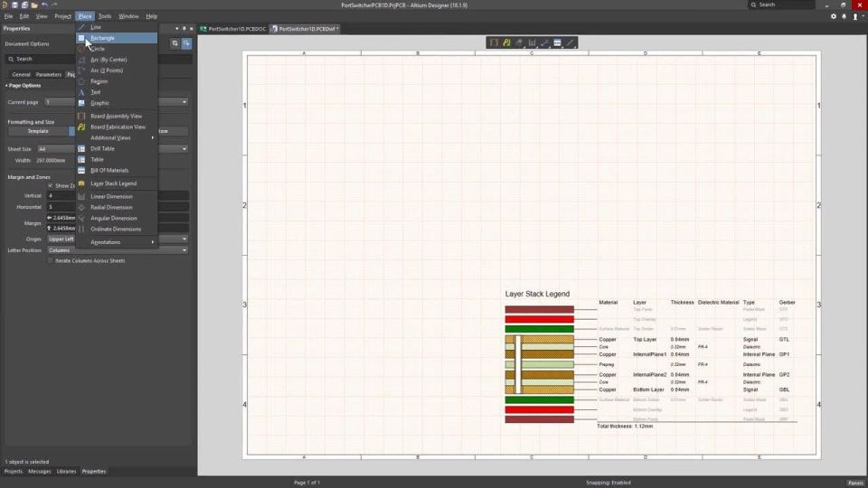Open the Parameters tab in Properties
Screen dimensions: 868x488
pos(49,74)
